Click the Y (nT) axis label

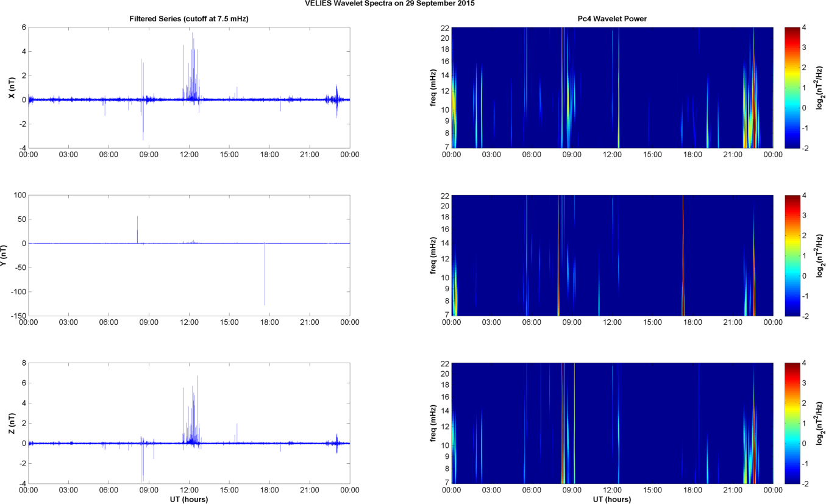pos(10,255)
